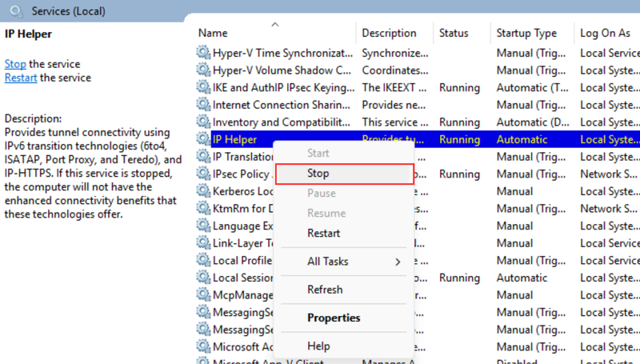Click the Services (Local) title text
Image resolution: width=640 pixels, height=364 pixels.
[68, 11]
